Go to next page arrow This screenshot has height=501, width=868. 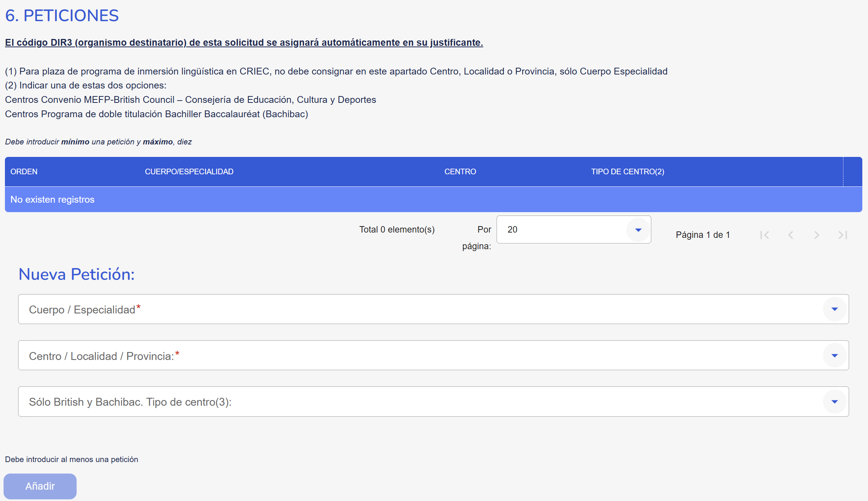coord(817,235)
